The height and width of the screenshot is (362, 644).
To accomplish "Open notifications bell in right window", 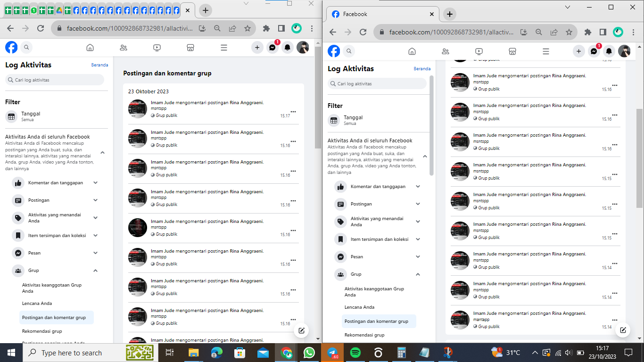I will pyautogui.click(x=609, y=51).
